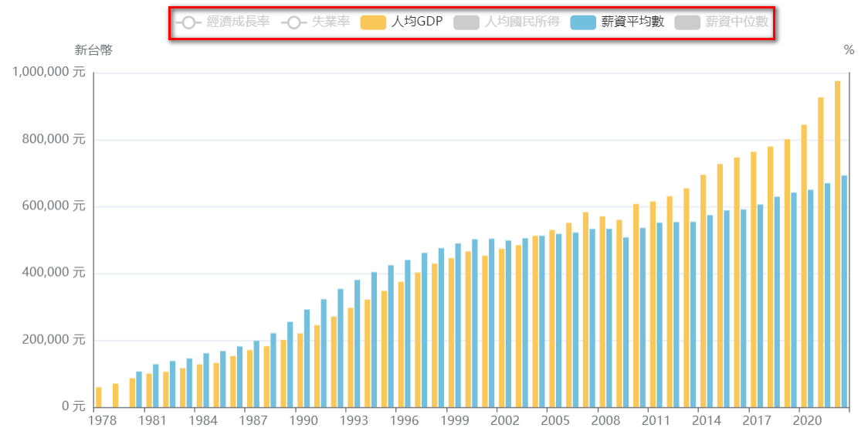Click the 0 元 axis label
The image size is (868, 435).
[73, 406]
